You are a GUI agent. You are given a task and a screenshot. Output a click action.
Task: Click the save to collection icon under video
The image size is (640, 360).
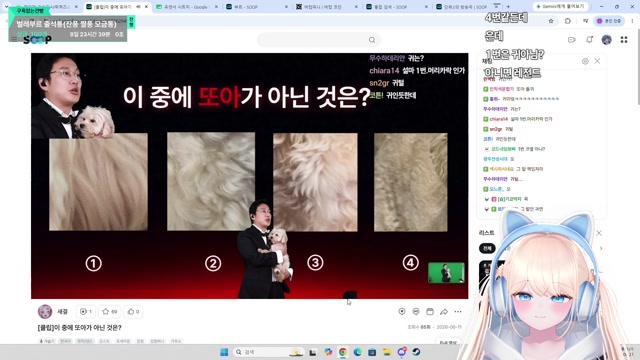[x=430, y=311]
